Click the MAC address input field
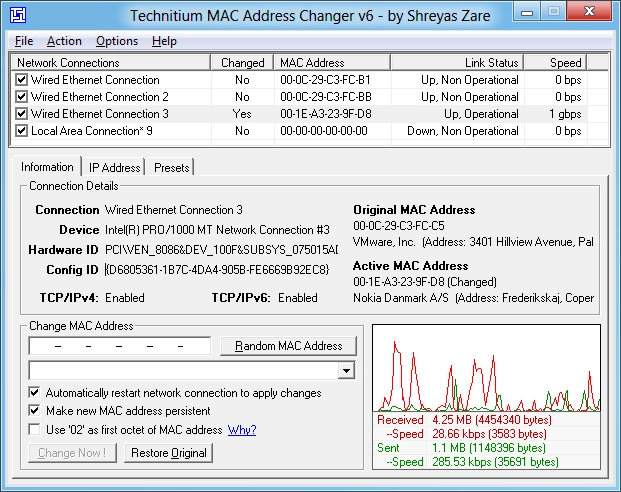 (x=120, y=346)
